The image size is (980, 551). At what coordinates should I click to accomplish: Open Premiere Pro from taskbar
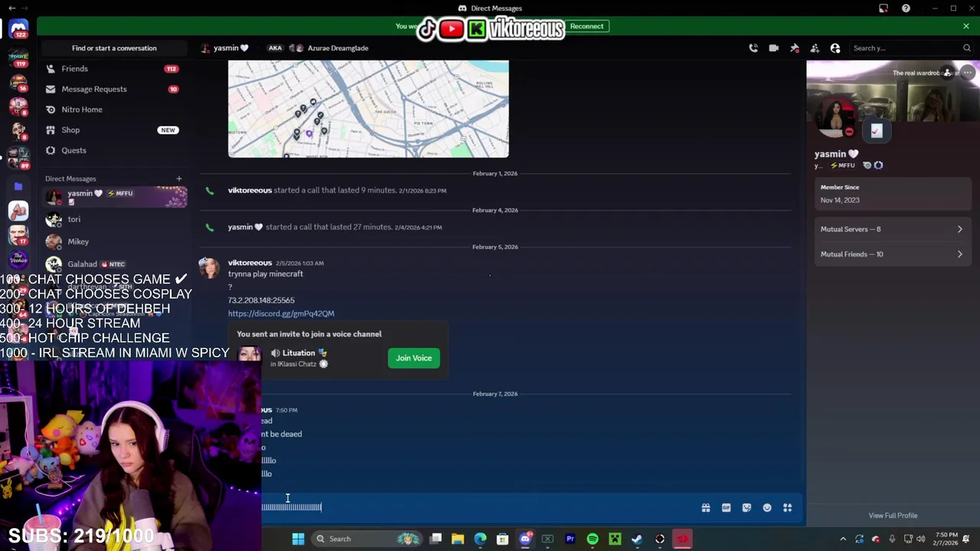(570, 539)
